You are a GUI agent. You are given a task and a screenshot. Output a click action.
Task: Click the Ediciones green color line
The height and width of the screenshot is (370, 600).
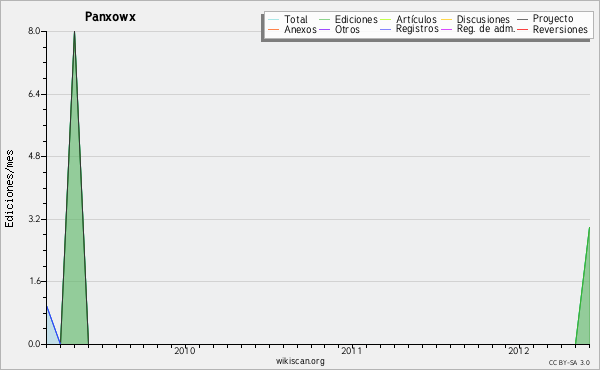pyautogui.click(x=324, y=19)
